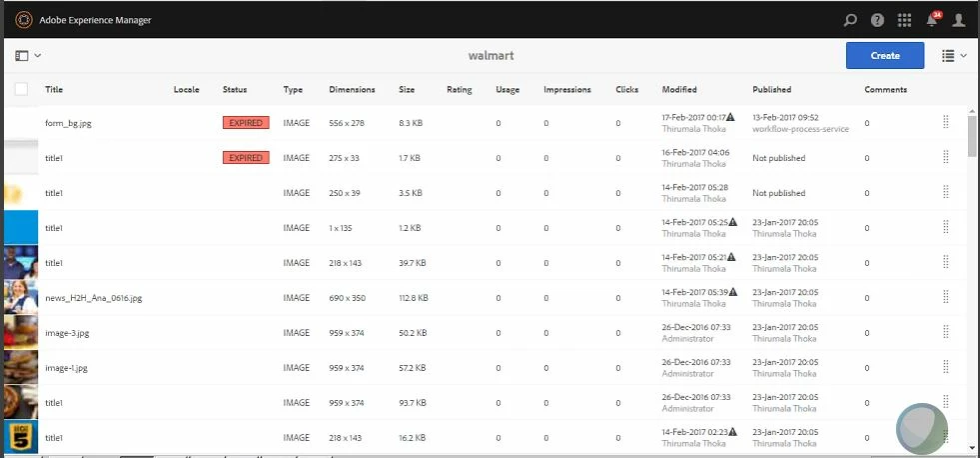Click the Adobe Experience Manager logo icon
The image size is (980, 458).
coord(24,20)
